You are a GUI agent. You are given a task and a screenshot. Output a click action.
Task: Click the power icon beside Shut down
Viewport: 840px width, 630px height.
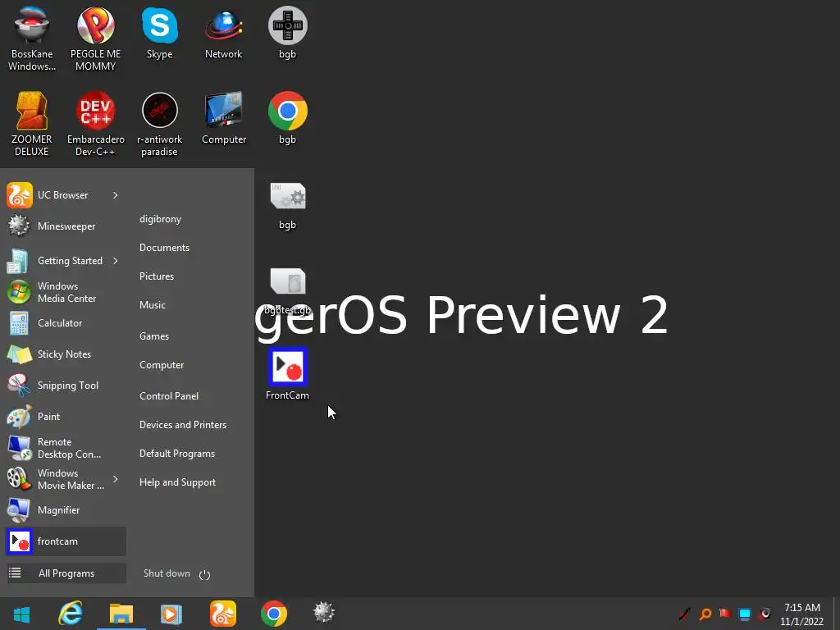[204, 574]
